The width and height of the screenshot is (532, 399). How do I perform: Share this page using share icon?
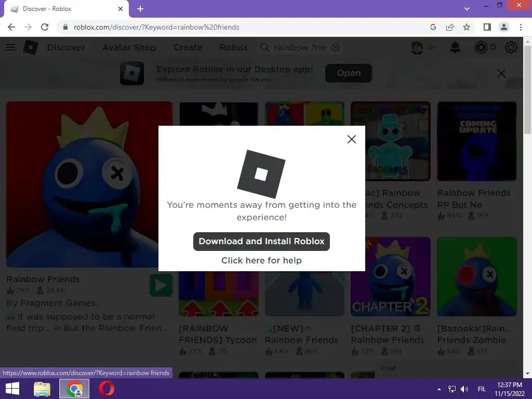click(450, 27)
